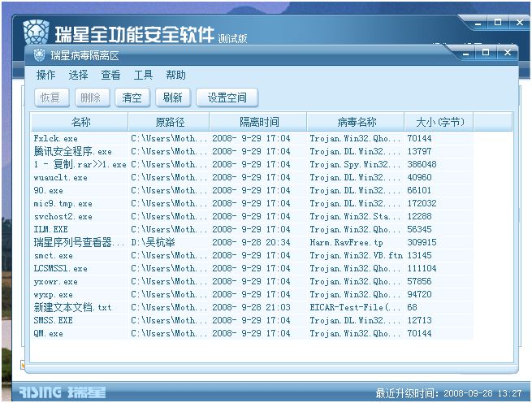
Task: Select the smct.exe row
Action: [x=252, y=255]
